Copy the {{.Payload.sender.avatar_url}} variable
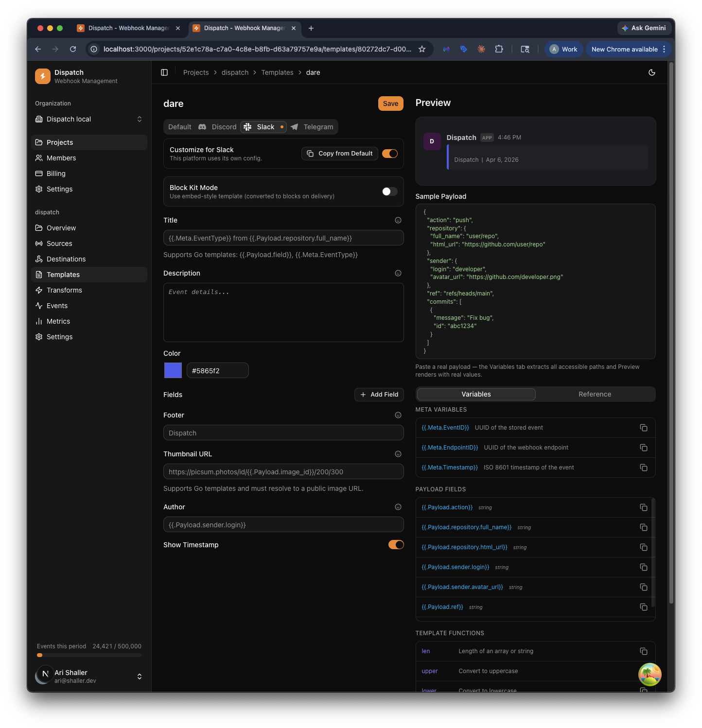This screenshot has height=728, width=702. tap(644, 587)
